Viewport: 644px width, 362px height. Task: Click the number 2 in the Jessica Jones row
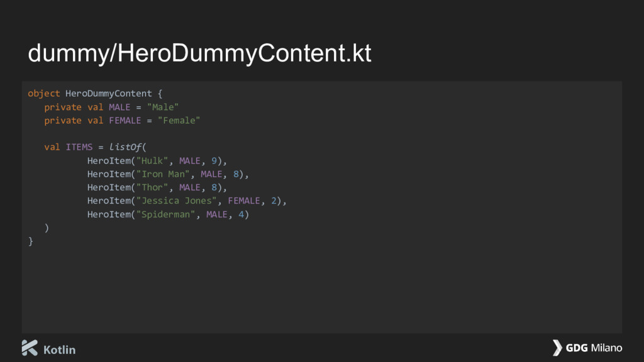pyautogui.click(x=274, y=200)
